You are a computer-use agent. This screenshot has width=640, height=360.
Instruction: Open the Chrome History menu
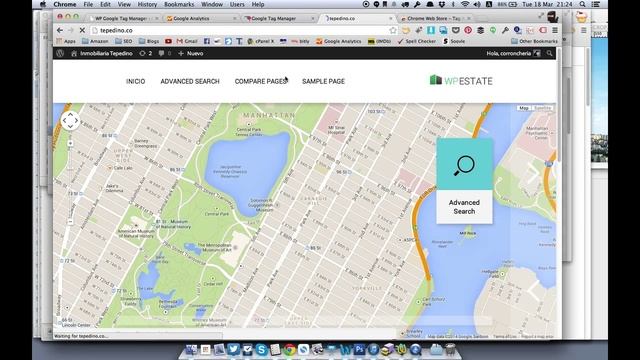coord(147,4)
